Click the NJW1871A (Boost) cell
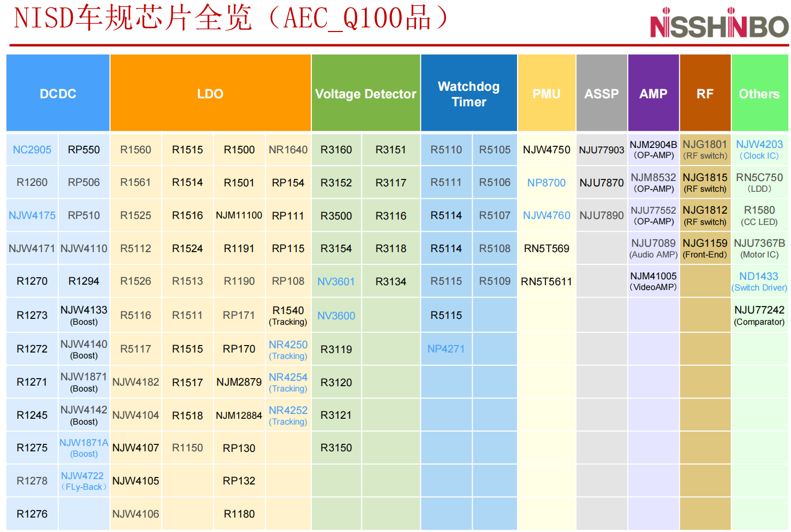The image size is (791, 532). 84,448
